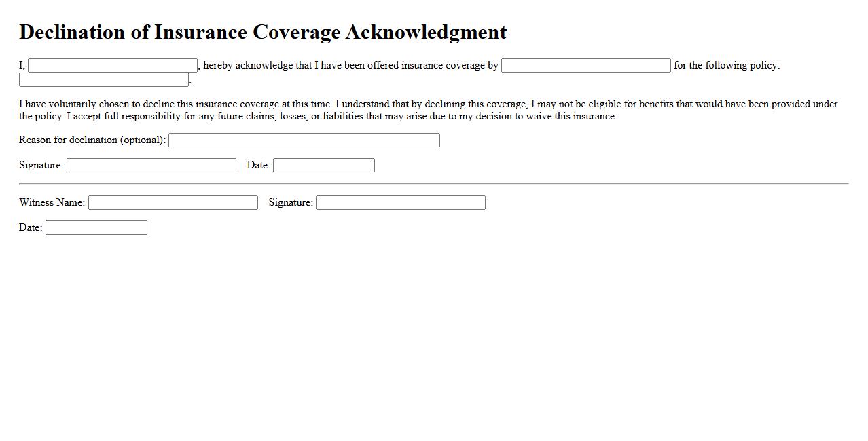This screenshot has width=868, height=441.
Task: Click the "Witness Name:" label
Action: pyautogui.click(x=52, y=202)
